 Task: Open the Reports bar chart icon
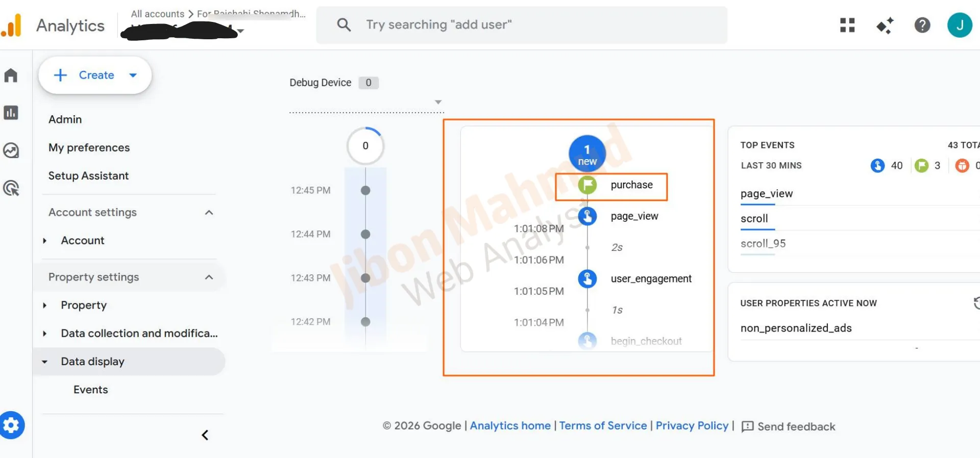coord(11,113)
